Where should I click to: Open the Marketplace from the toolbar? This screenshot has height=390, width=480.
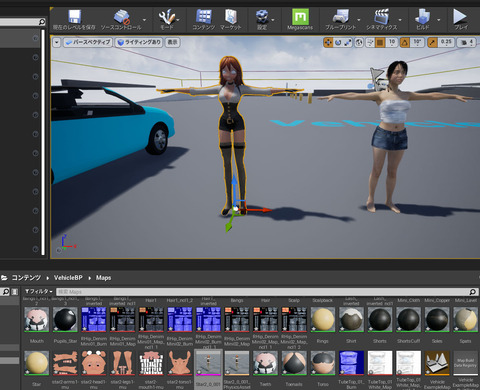(231, 20)
